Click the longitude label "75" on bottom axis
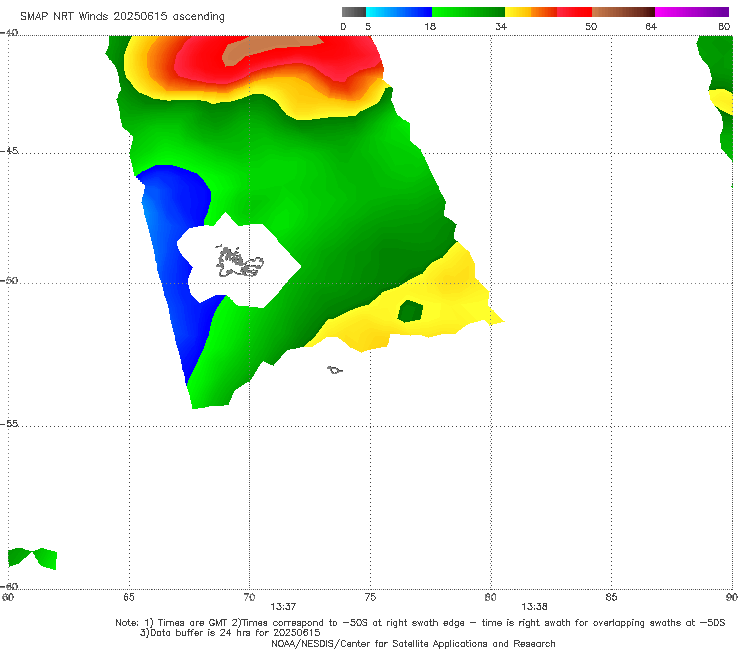This screenshot has width=740, height=650. coord(370,597)
